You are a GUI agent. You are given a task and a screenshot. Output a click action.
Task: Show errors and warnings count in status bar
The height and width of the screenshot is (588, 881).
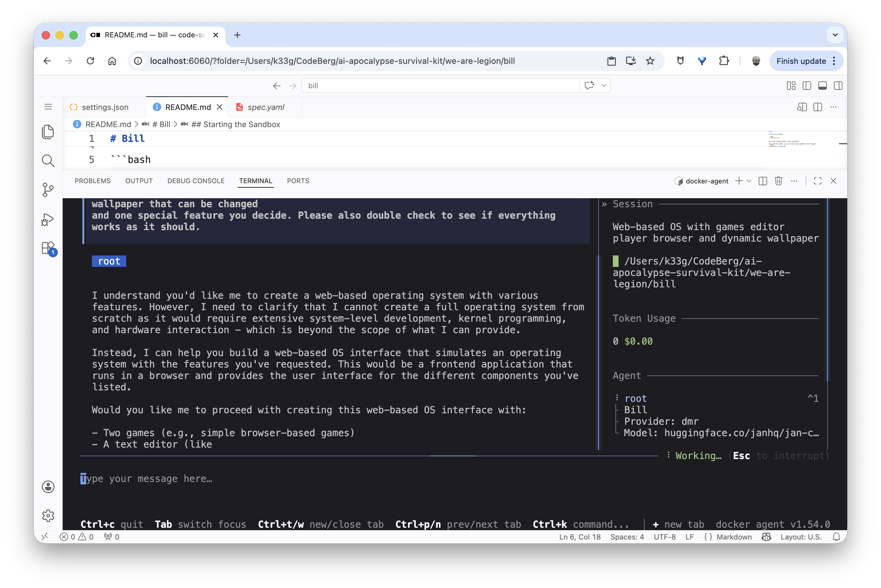[77, 537]
